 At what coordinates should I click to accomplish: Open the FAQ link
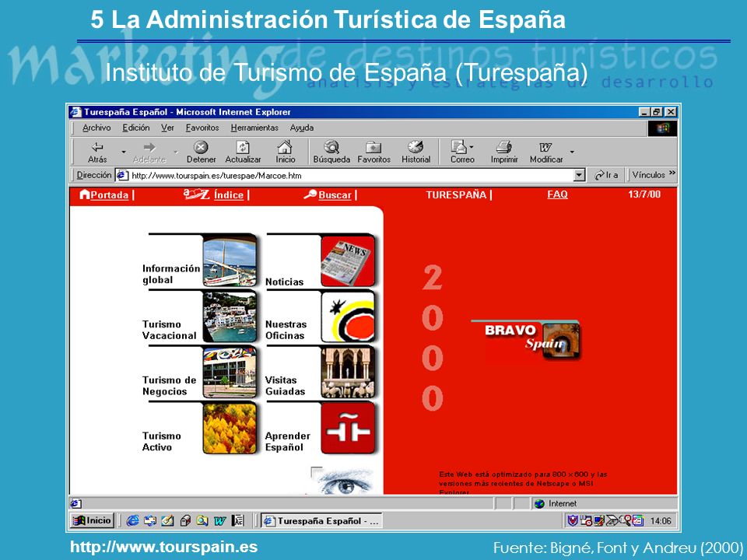click(557, 194)
